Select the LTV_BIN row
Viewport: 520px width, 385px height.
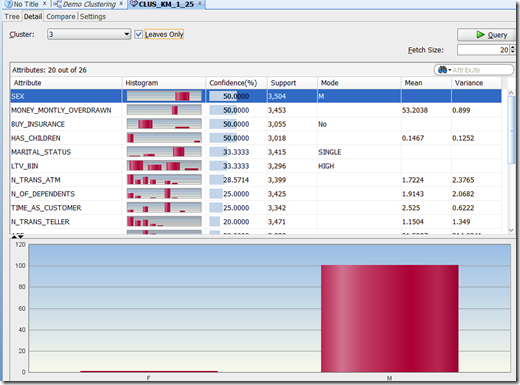coord(256,166)
